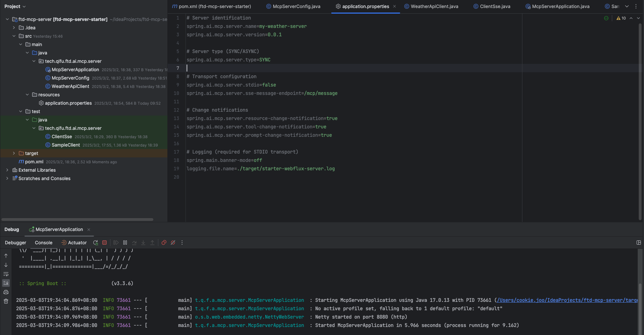Print the console output
The height and width of the screenshot is (335, 644).
(x=6, y=292)
